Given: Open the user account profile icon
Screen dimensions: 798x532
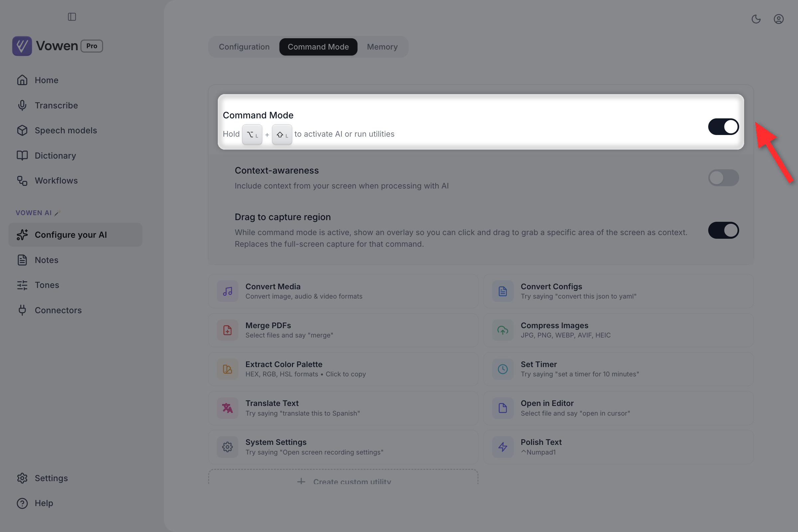Looking at the screenshot, I should click(779, 19).
